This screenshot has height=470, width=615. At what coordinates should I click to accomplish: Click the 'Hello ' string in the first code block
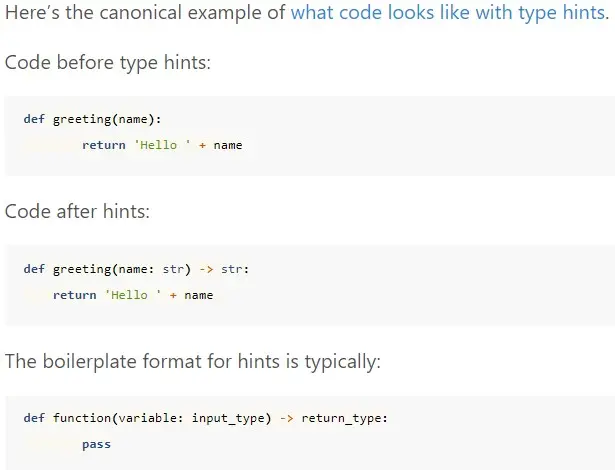click(x=155, y=145)
